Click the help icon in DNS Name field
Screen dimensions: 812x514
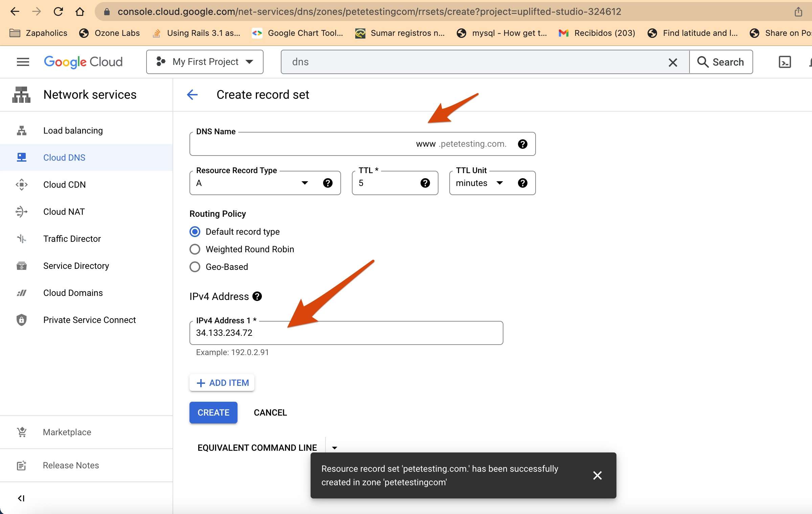point(522,144)
